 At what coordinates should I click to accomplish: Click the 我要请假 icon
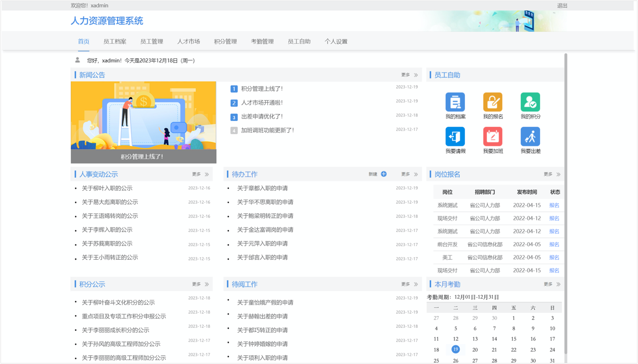point(455,137)
